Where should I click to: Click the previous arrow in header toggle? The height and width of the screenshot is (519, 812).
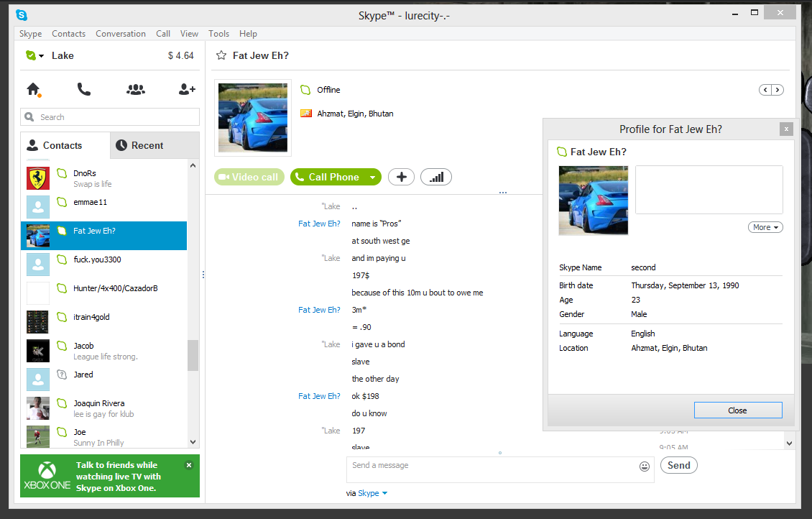[765, 90]
